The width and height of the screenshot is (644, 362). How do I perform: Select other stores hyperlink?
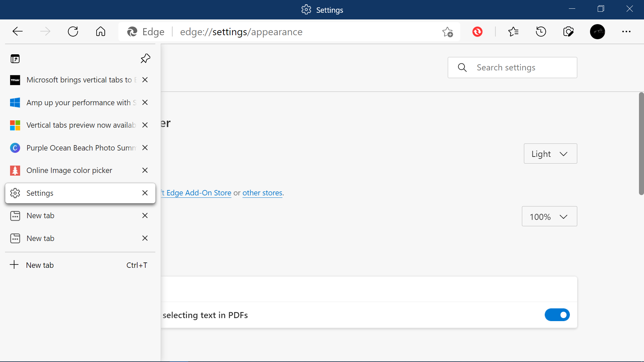point(262,193)
